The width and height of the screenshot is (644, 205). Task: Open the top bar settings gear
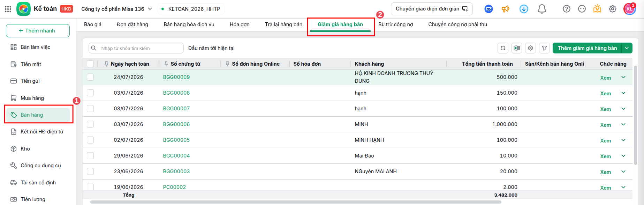[x=613, y=9]
